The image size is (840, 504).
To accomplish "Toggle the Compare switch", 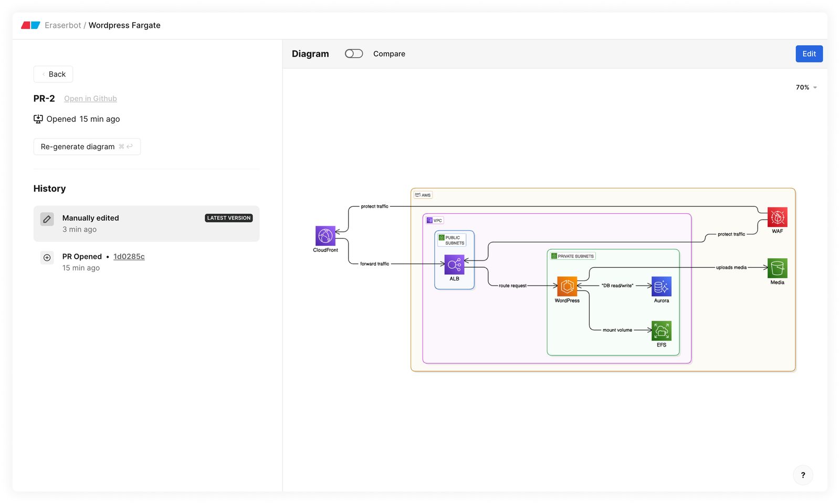I will coord(354,54).
